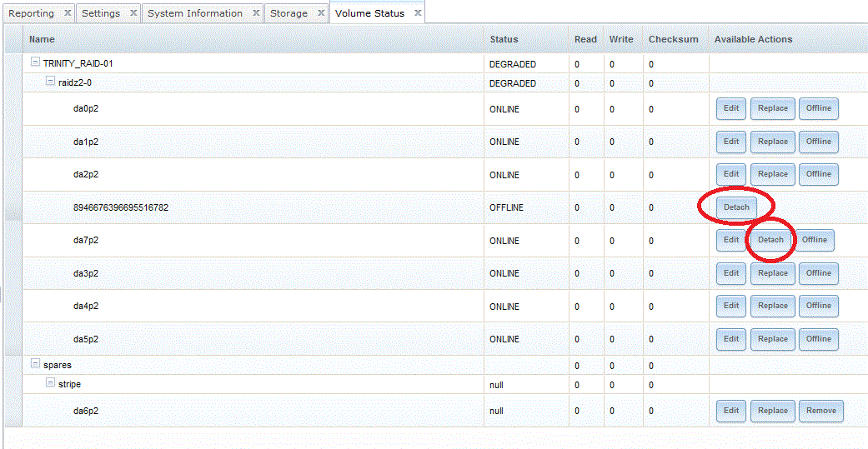868x449 pixels.
Task: Close the Volume Status tab
Action: pyautogui.click(x=418, y=13)
